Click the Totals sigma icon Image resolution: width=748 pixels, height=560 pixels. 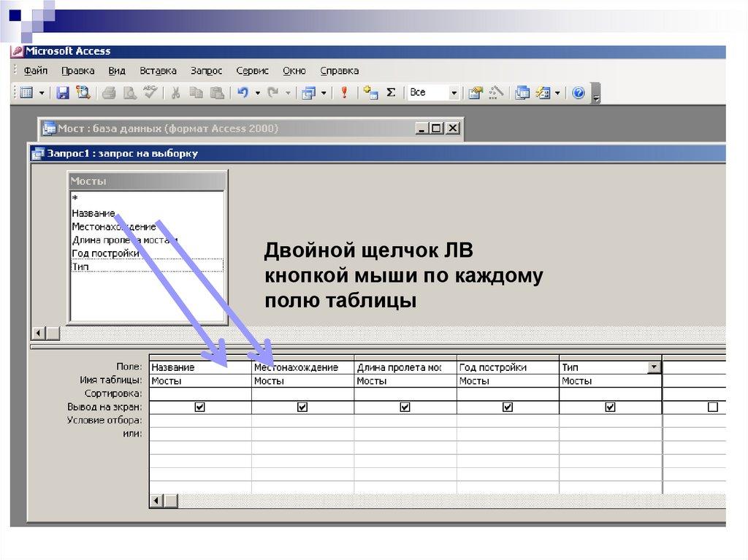(391, 93)
